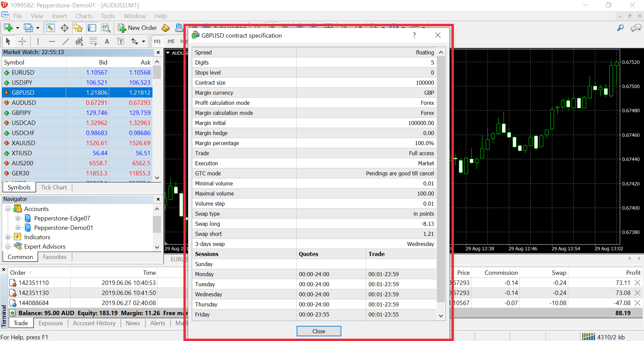Open the Data Window crosshair-circle icon
Screen dimensions: 644x341
click(x=65, y=28)
